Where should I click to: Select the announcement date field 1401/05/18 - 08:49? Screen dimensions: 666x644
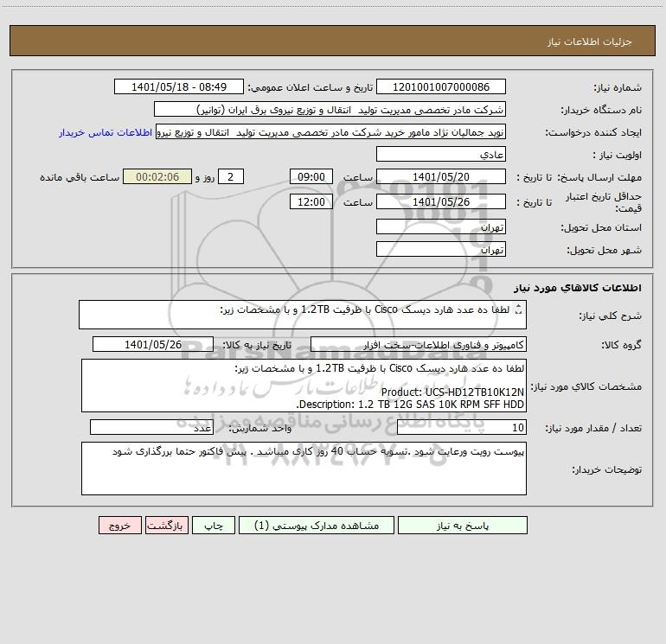click(x=179, y=86)
